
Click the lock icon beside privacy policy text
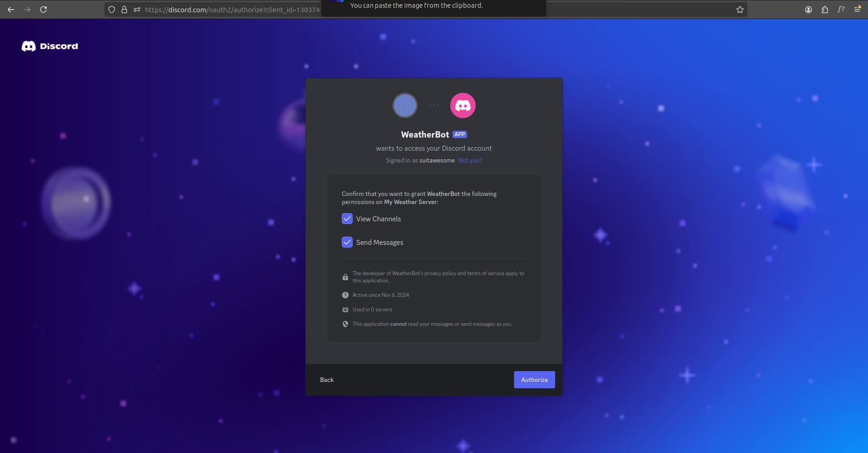345,277
